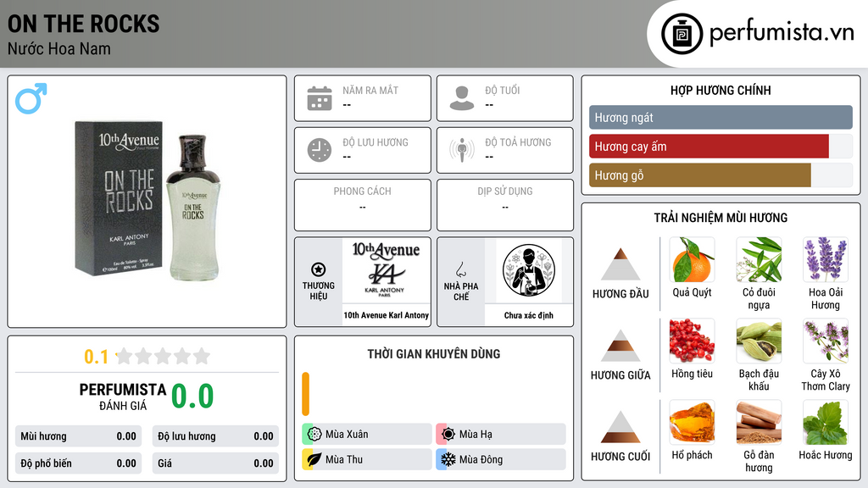Click the On The Rocks product photo
The height and width of the screenshot is (488, 868).
[x=147, y=202]
